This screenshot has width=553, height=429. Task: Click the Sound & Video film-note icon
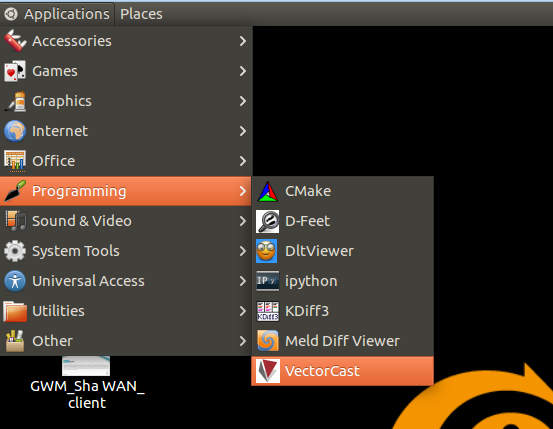[x=15, y=221]
